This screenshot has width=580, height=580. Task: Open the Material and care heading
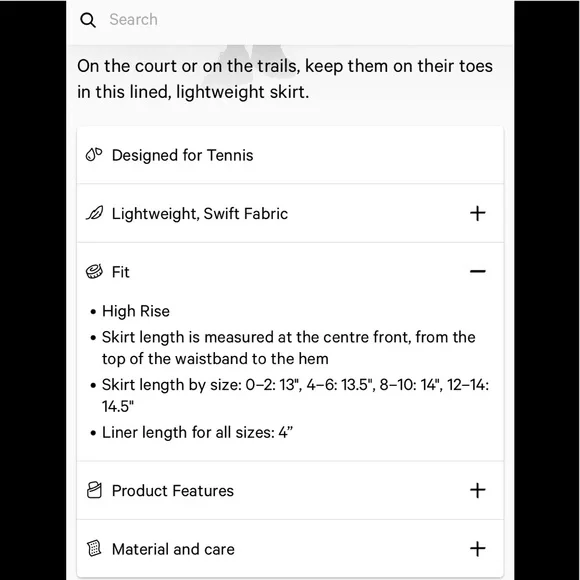click(x=173, y=549)
